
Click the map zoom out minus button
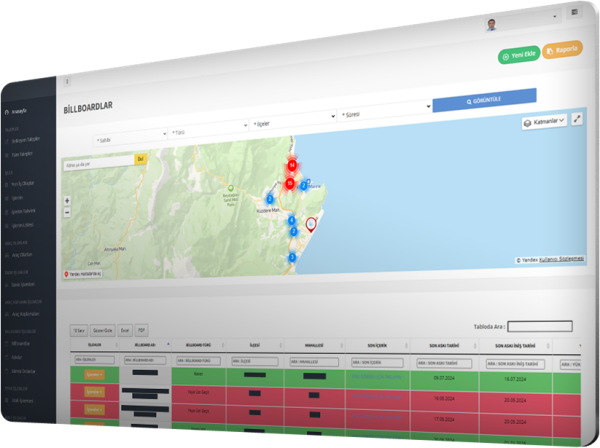[67, 211]
